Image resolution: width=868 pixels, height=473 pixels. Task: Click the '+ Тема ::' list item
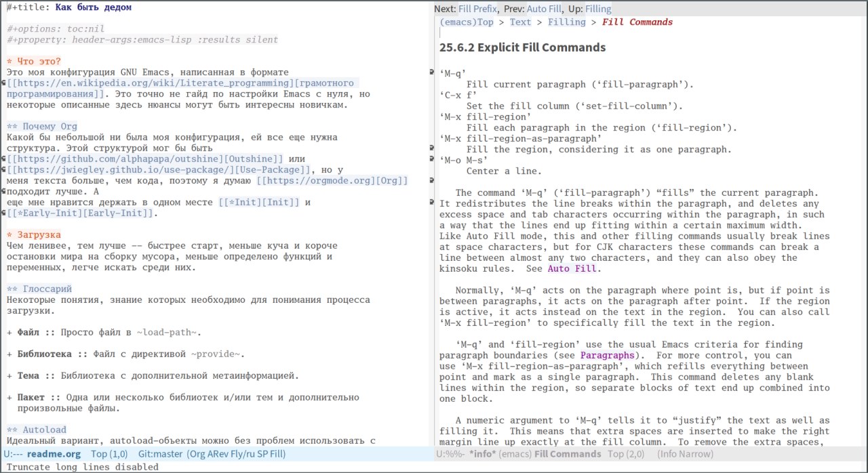point(153,376)
